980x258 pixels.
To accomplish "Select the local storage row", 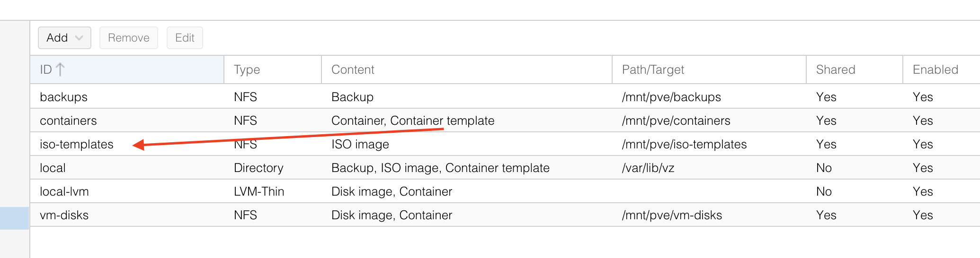I will (x=53, y=168).
